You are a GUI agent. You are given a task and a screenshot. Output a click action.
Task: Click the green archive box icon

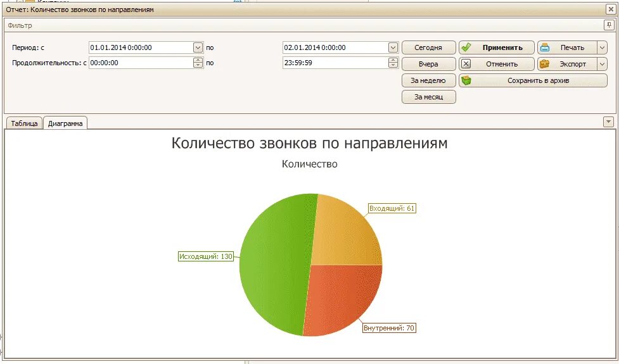tap(466, 80)
